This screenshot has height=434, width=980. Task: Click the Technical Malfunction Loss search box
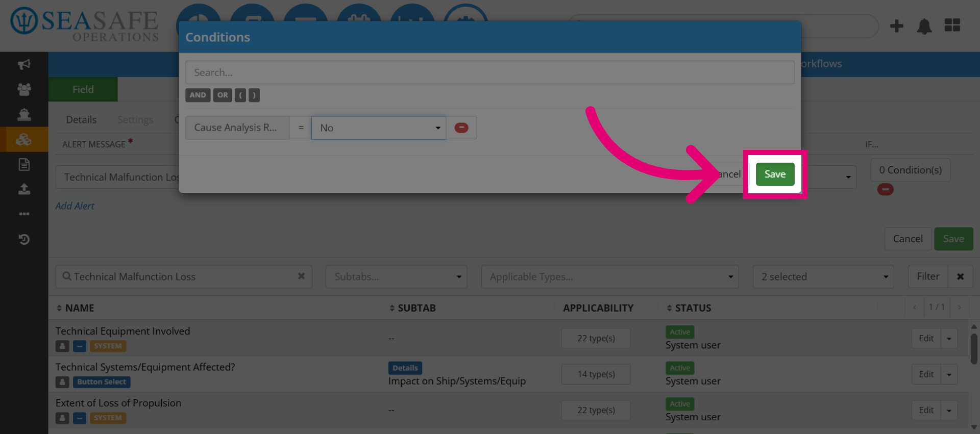tap(184, 276)
